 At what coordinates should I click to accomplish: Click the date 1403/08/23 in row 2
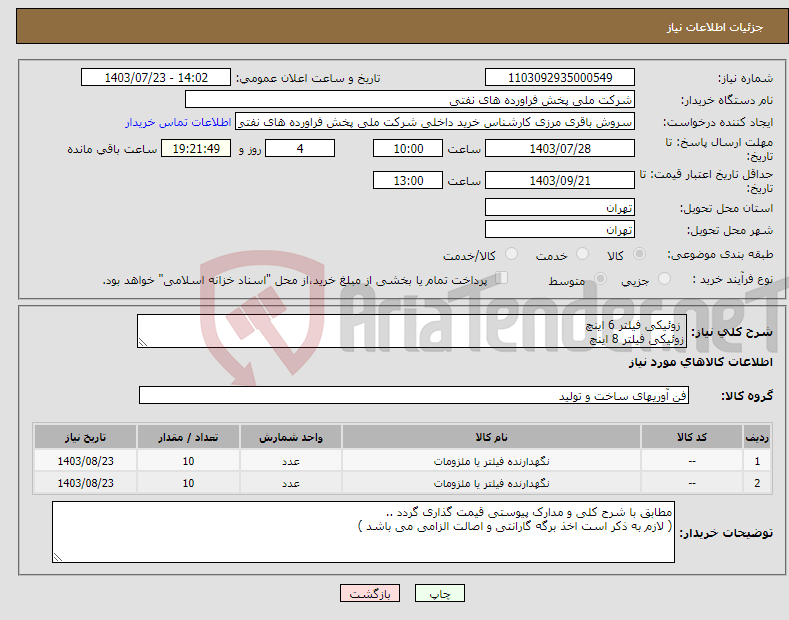pos(86,483)
